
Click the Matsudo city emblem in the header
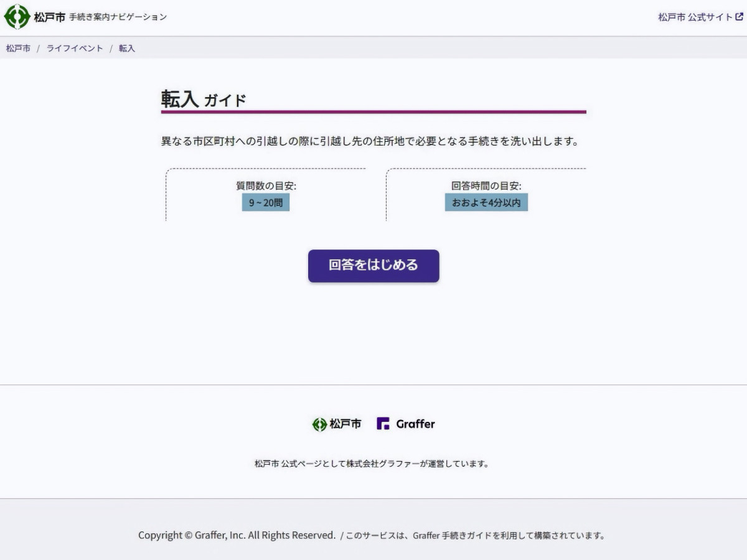pyautogui.click(x=17, y=17)
